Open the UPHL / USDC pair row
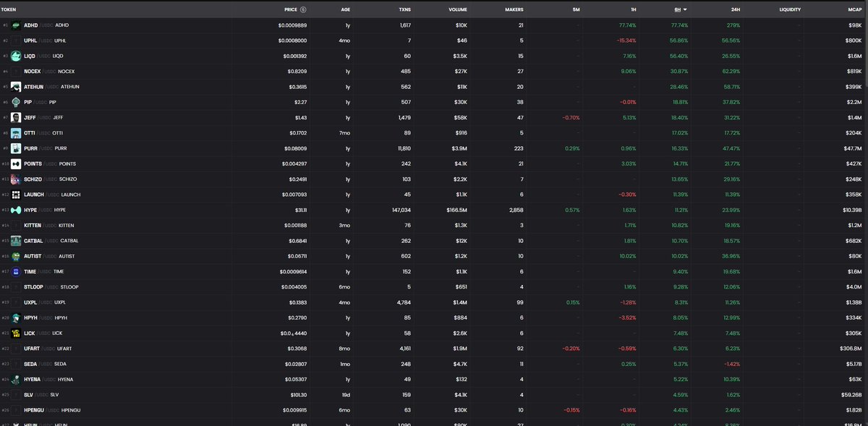 click(434, 41)
